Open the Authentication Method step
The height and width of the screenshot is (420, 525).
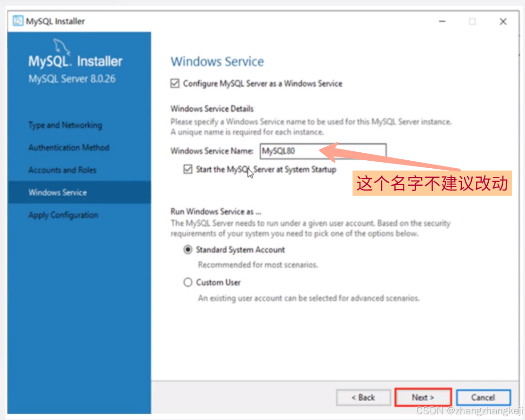pos(69,148)
